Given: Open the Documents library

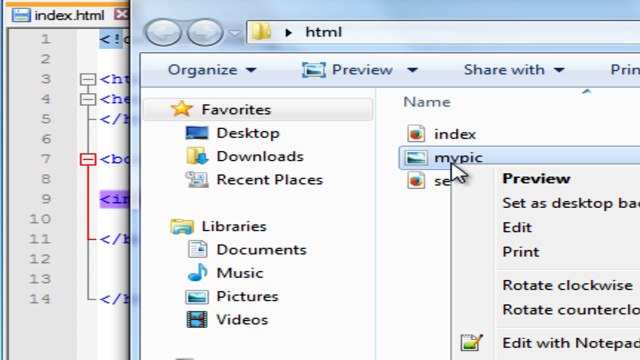Looking at the screenshot, I should 261,249.
